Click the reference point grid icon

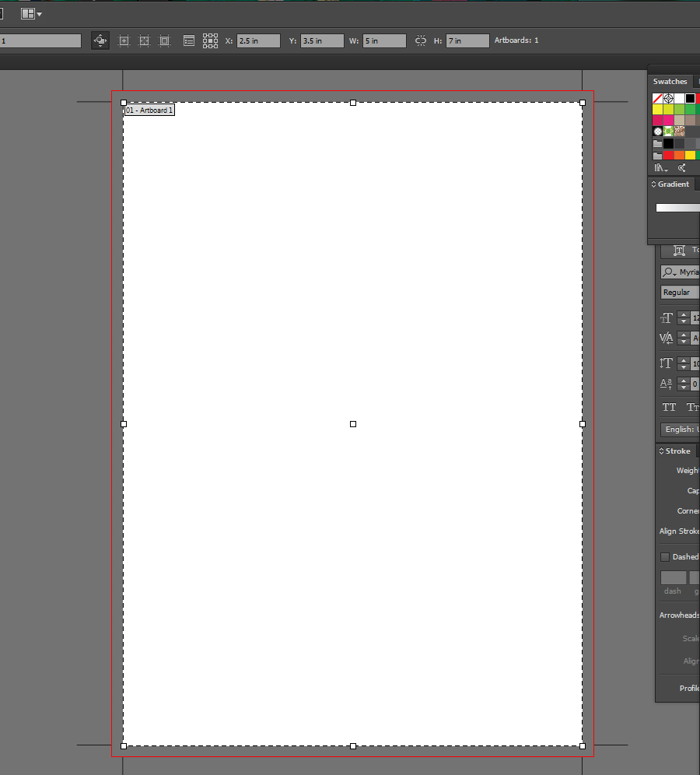point(210,40)
